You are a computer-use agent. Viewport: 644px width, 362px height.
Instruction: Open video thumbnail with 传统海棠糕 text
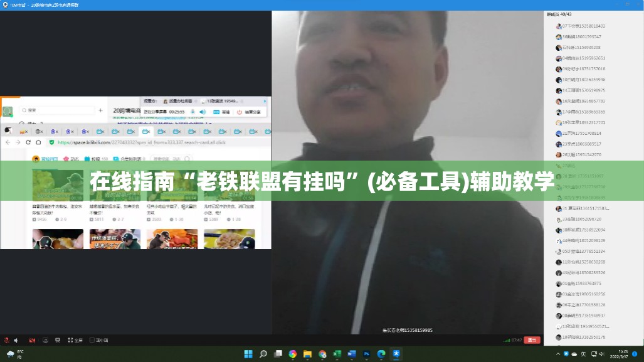click(x=115, y=239)
